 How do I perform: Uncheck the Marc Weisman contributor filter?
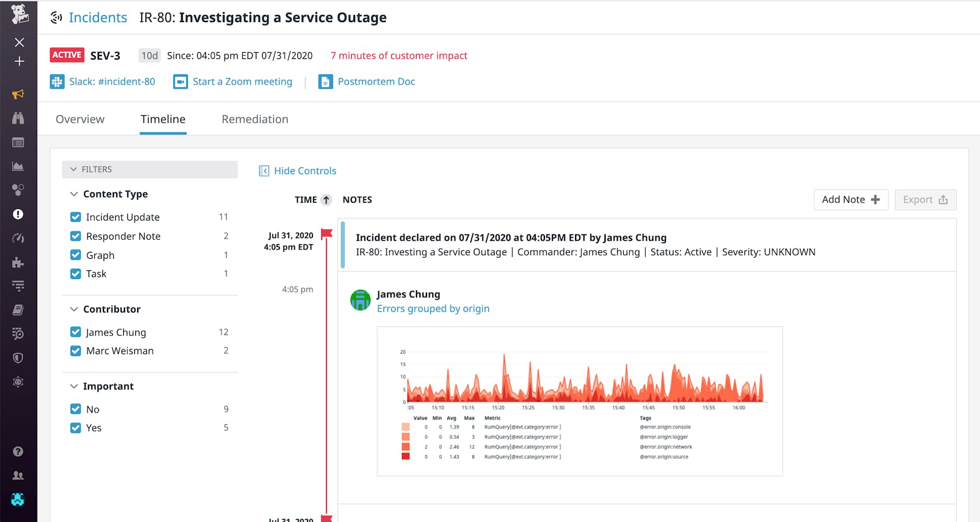coord(76,350)
